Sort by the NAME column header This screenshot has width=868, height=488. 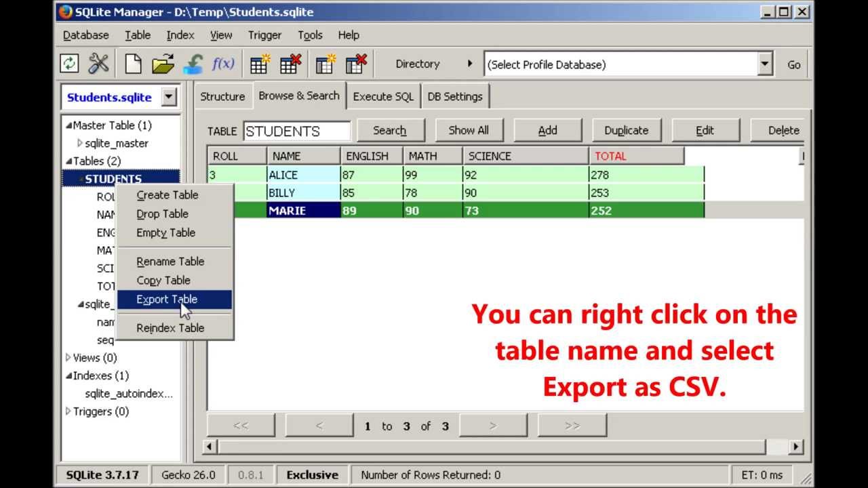tap(304, 156)
